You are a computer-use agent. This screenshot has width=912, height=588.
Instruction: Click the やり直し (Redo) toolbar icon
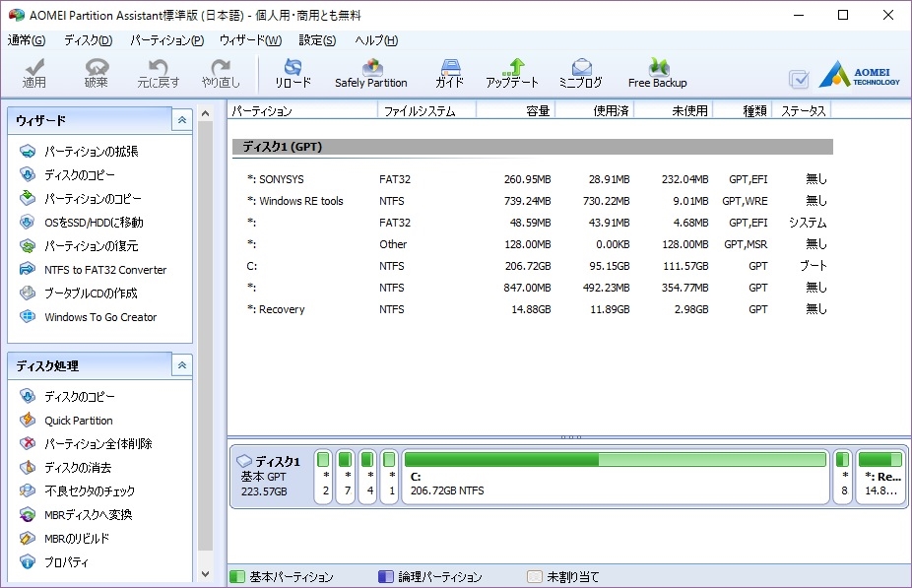(221, 73)
